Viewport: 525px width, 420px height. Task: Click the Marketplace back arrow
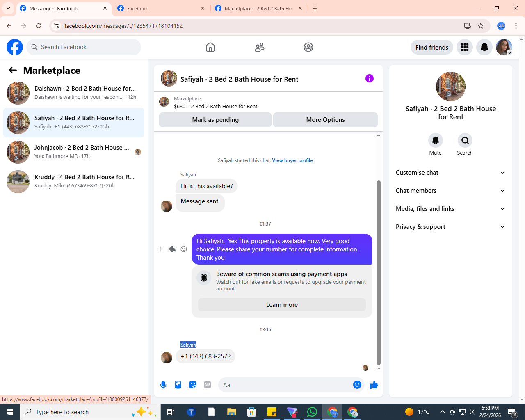tap(13, 70)
